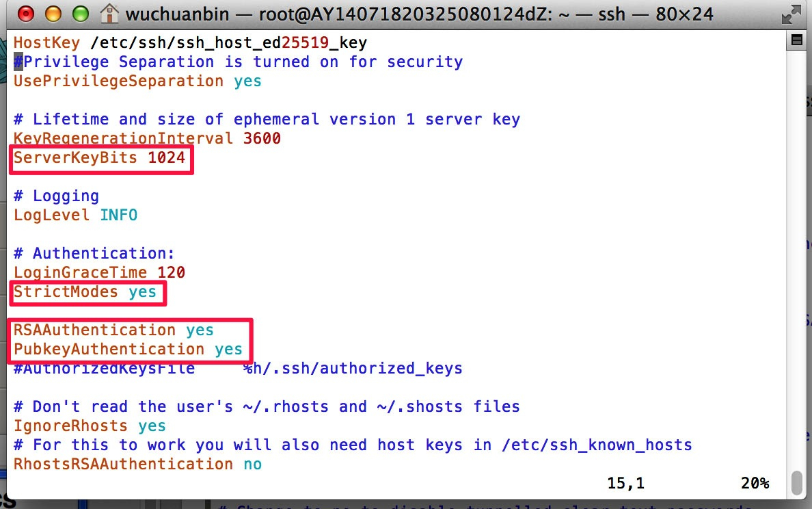812x509 pixels.
Task: Click the KeyRegenerationInterval 3600 line
Action: (x=147, y=138)
